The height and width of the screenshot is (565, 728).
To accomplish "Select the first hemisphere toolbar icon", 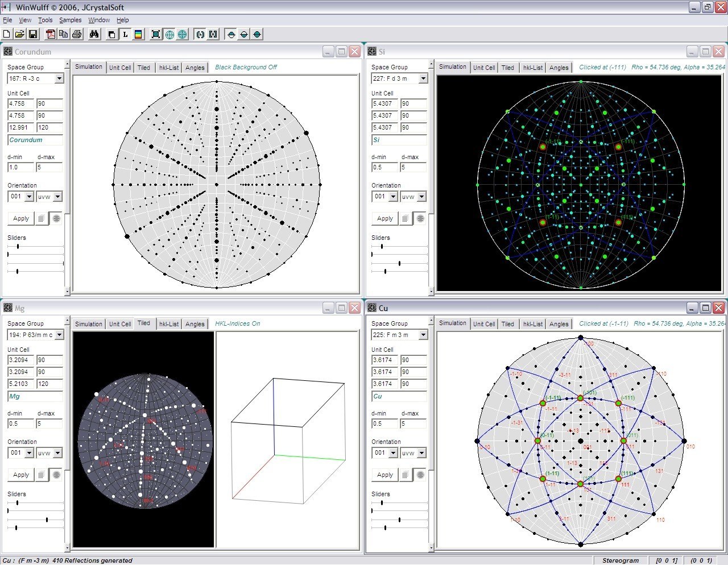I will point(231,35).
